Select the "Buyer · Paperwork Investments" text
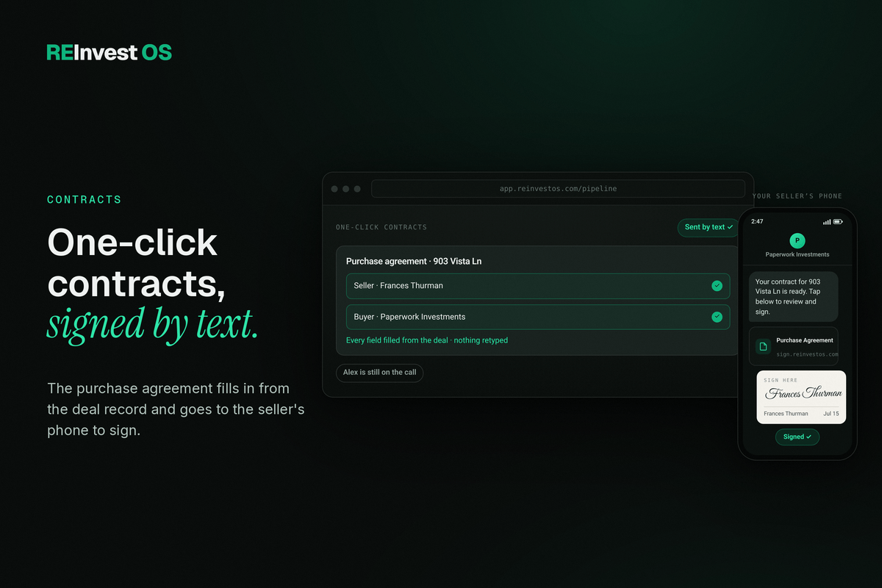Image resolution: width=882 pixels, height=588 pixels. [409, 317]
